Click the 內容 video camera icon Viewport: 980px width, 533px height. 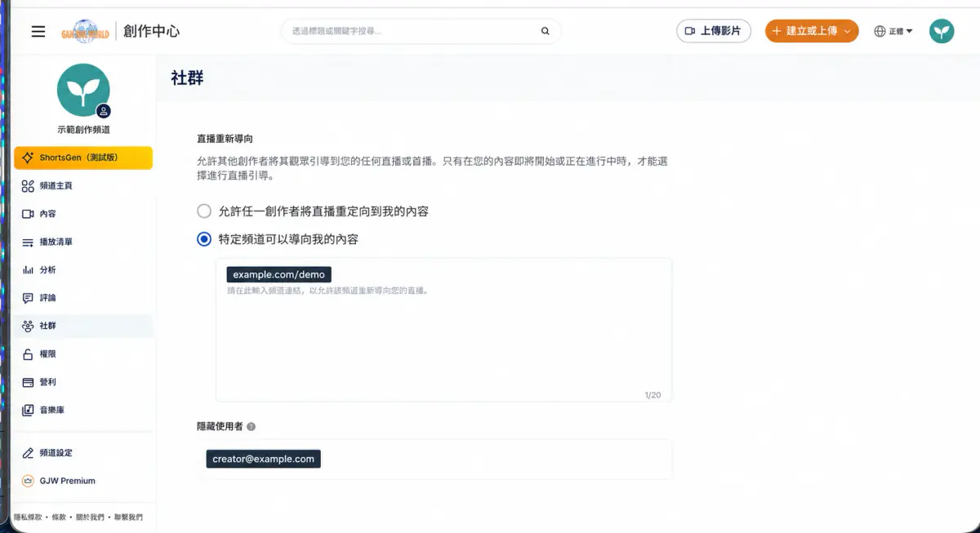(28, 214)
